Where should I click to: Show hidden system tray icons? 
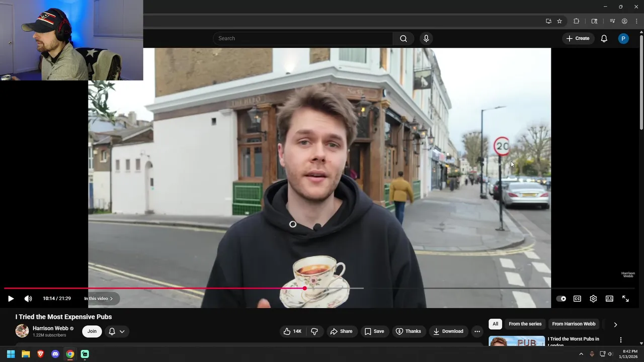pyautogui.click(x=581, y=354)
